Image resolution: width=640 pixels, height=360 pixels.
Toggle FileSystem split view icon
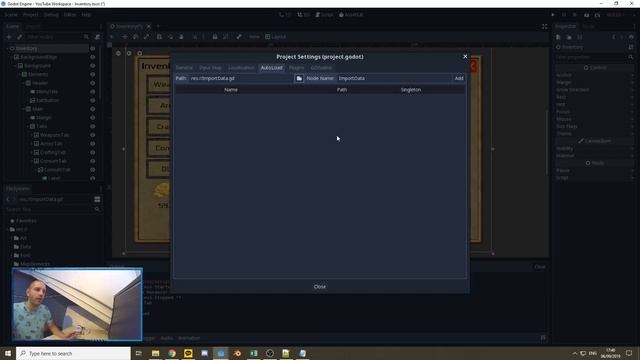97,199
